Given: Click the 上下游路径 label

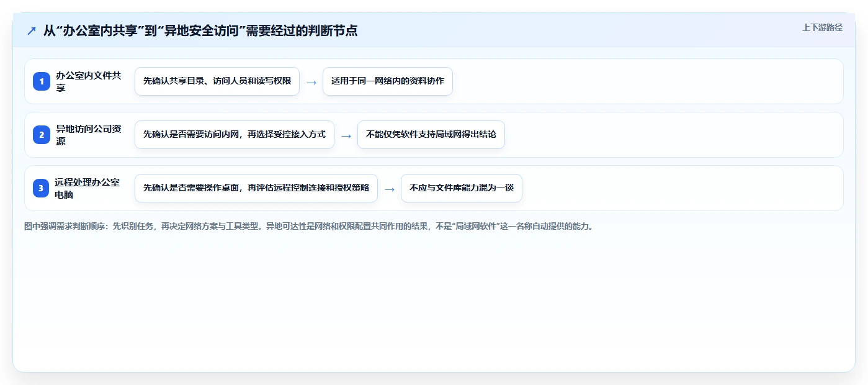Looking at the screenshot, I should coord(822,27).
